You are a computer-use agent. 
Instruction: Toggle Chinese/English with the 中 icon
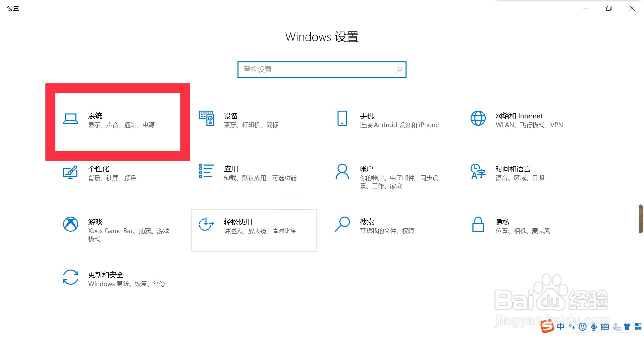click(560, 327)
